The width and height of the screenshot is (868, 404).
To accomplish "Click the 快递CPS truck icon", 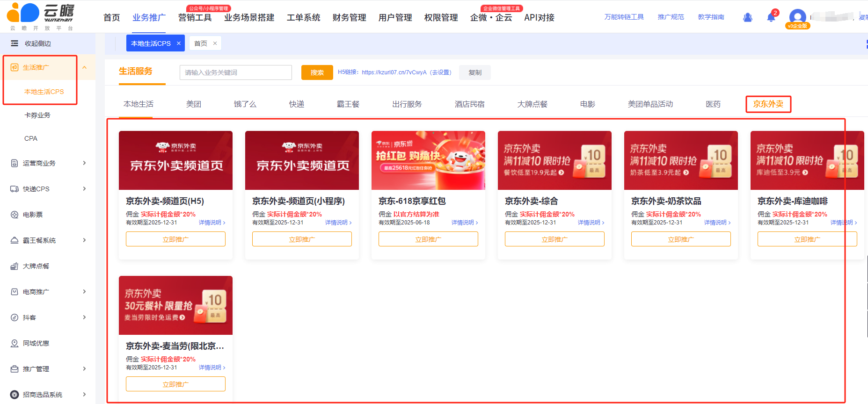I will point(15,189).
